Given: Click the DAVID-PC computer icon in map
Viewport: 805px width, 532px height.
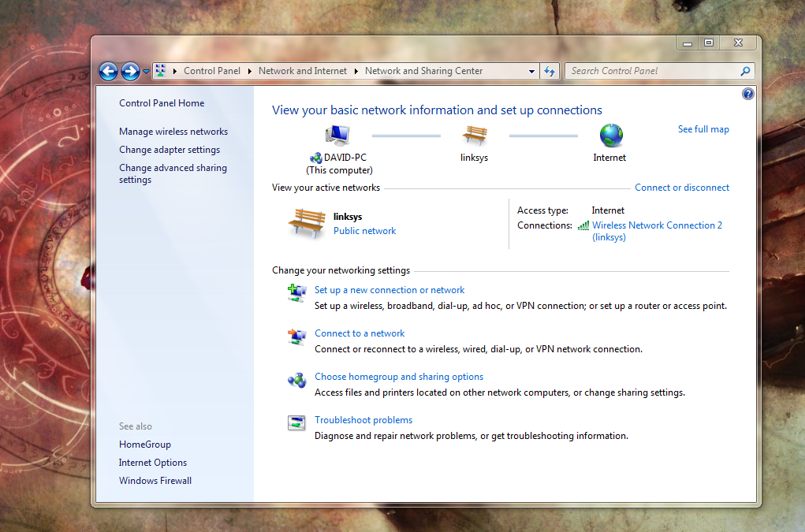Looking at the screenshot, I should pos(337,136).
